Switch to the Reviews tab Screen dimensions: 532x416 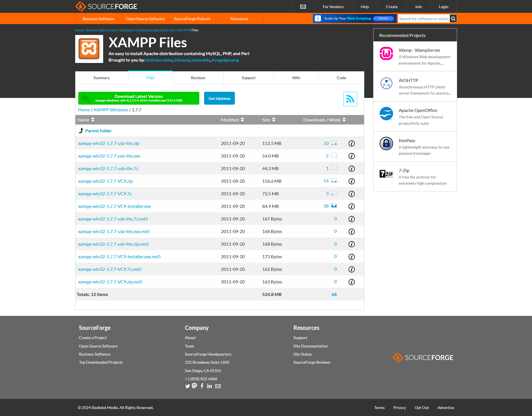pos(198,78)
